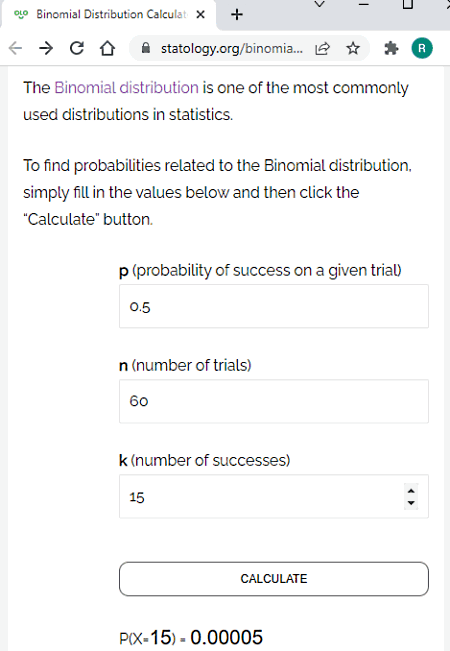Open a new tab with plus
450x651 pixels.
[237, 15]
